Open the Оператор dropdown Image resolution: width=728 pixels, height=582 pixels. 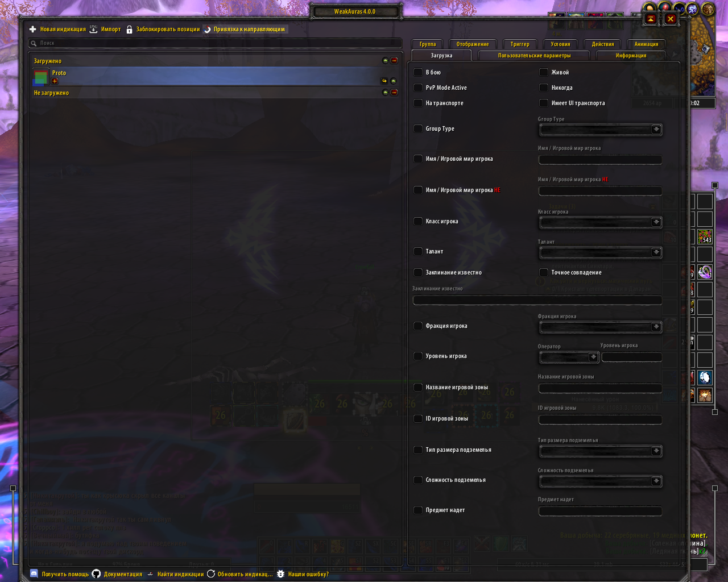(569, 357)
